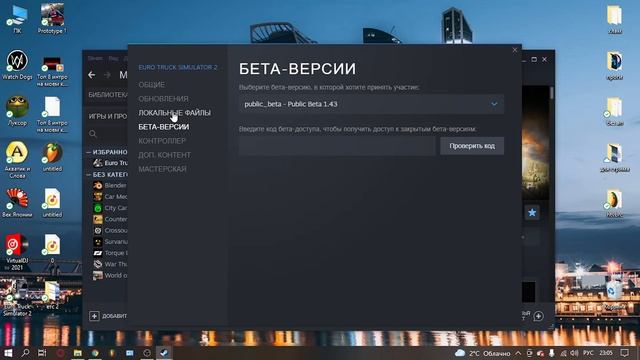
Task: Open the 23:05 clock in the taskbar
Action: (x=606, y=353)
